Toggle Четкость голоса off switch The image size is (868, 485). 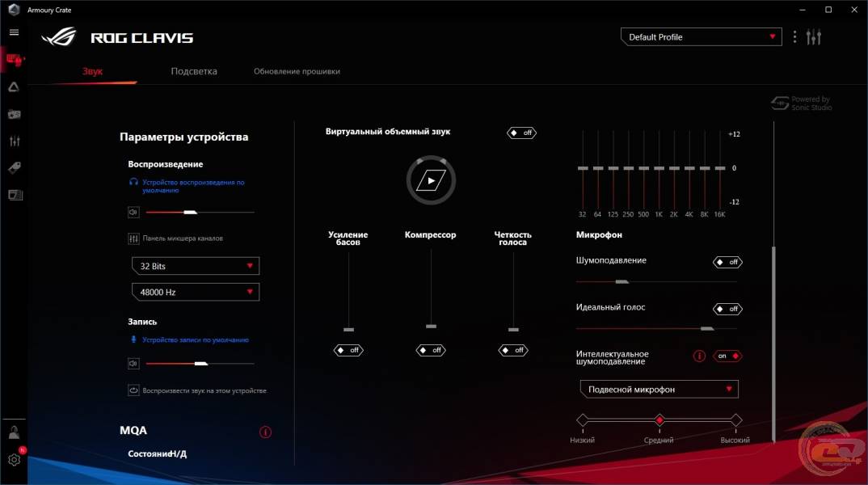pyautogui.click(x=513, y=351)
